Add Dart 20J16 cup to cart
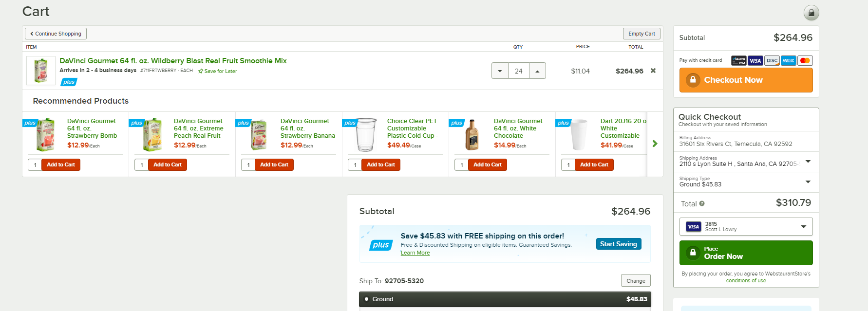 coord(594,165)
